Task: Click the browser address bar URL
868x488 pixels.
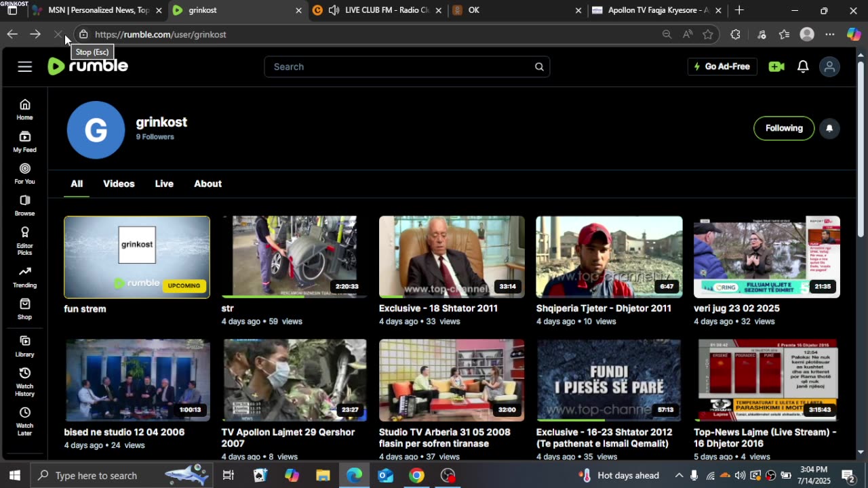Action: (x=161, y=34)
